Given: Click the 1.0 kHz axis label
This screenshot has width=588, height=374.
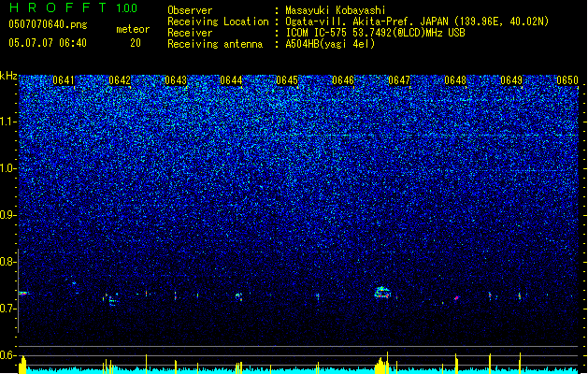Looking at the screenshot, I should (x=8, y=168).
